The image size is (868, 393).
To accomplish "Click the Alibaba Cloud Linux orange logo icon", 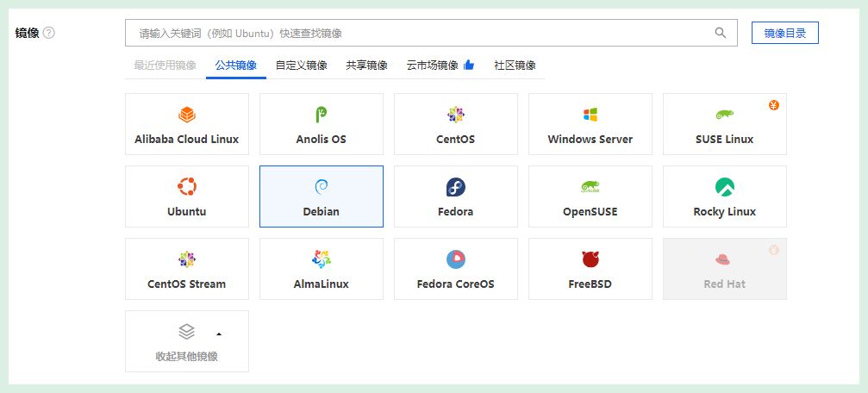I will (187, 115).
